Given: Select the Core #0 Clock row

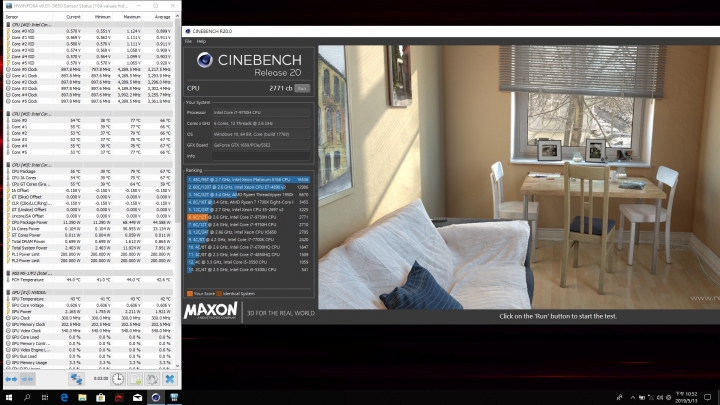Looking at the screenshot, I should 89,69.
